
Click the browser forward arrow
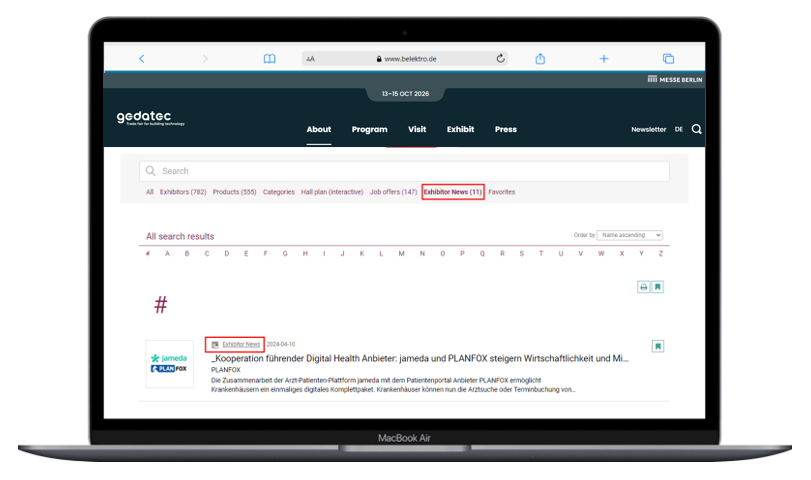coord(205,59)
